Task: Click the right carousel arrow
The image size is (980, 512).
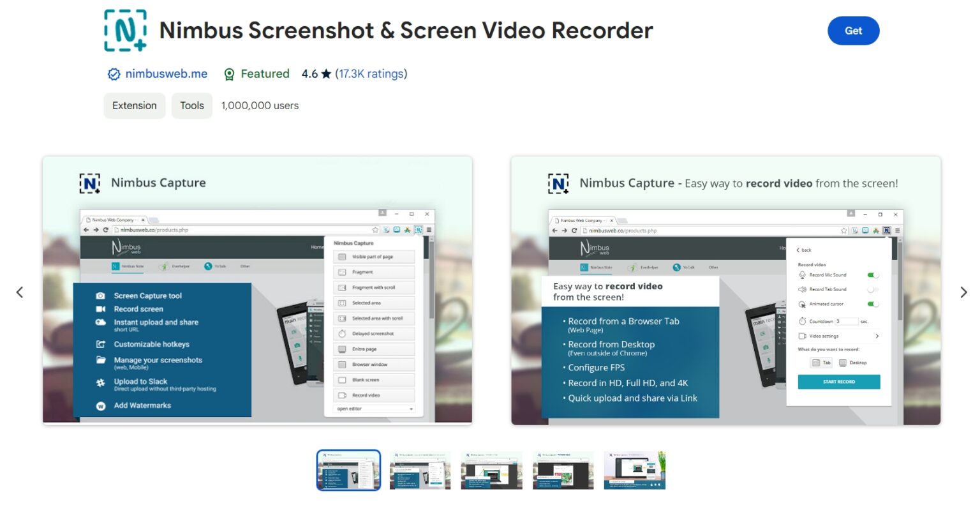Action: tap(963, 292)
